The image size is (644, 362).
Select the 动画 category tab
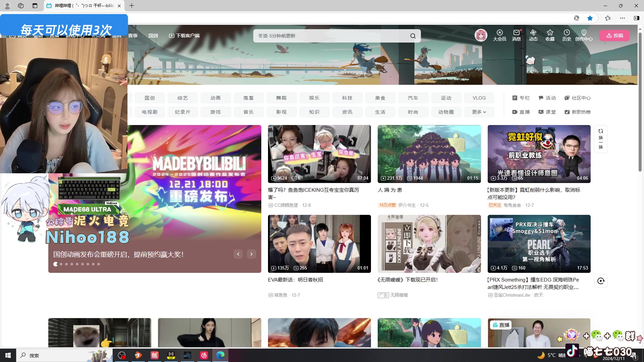(x=216, y=98)
